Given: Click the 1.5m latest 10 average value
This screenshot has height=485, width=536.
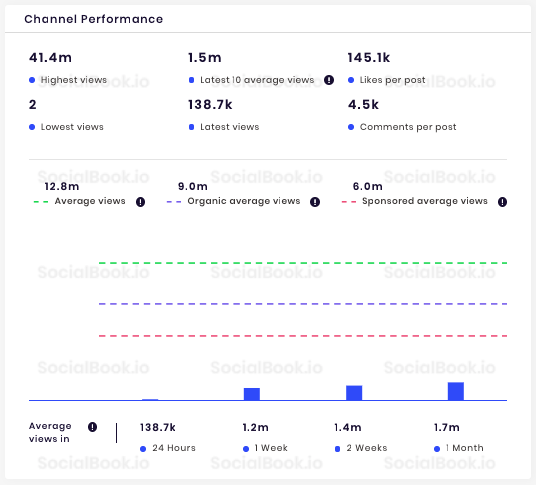Looking at the screenshot, I should click(x=205, y=57).
